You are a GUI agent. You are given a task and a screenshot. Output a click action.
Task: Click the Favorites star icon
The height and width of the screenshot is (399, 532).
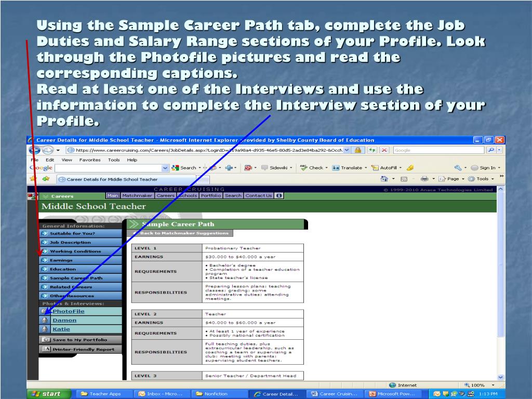pyautogui.click(x=33, y=179)
